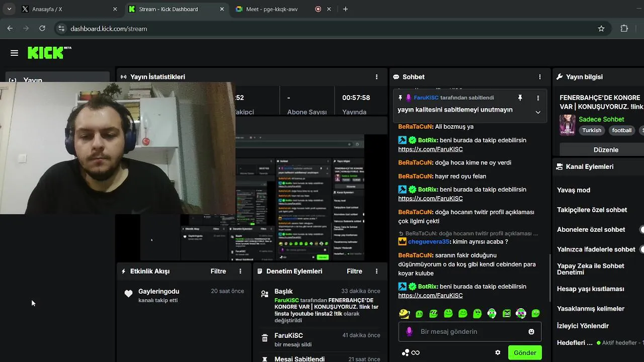Click the channel points bubbles icon

coord(405,352)
